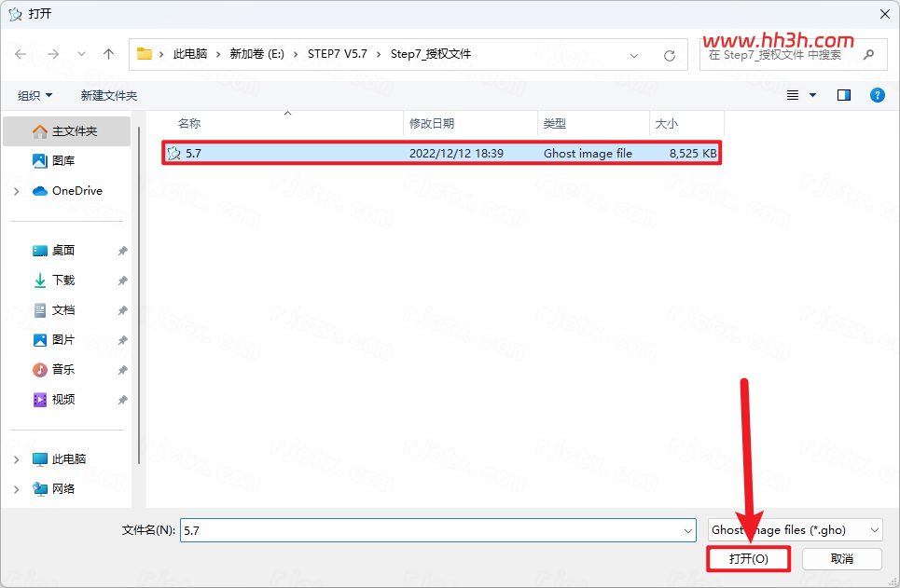Image resolution: width=900 pixels, height=588 pixels.
Task: Open the 组织 menu
Action: 35,95
